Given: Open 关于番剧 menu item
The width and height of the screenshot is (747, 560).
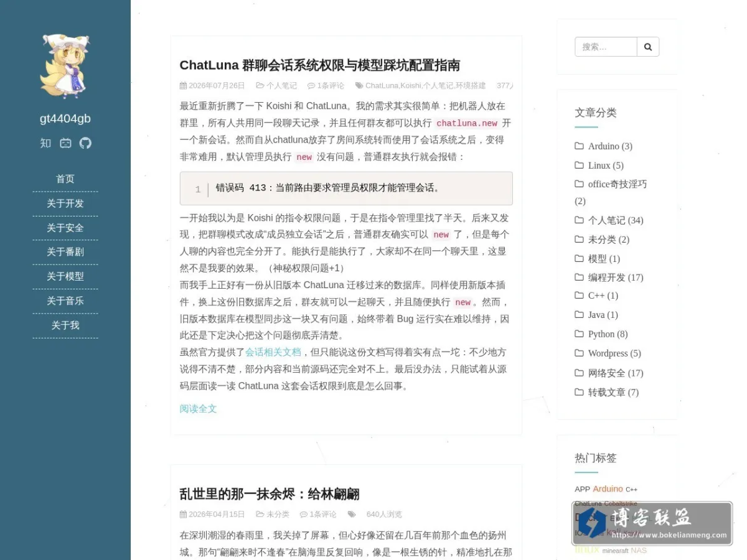Looking at the screenshot, I should pyautogui.click(x=65, y=252).
